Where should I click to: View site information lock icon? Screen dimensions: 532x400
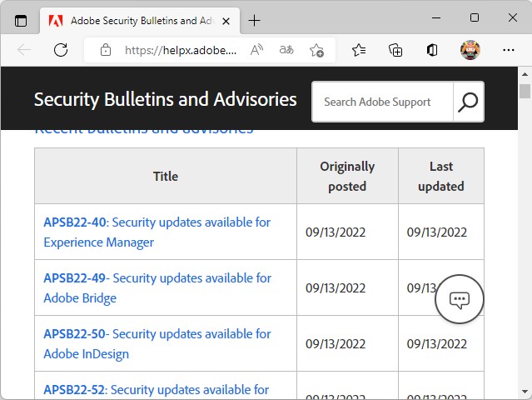click(x=106, y=50)
